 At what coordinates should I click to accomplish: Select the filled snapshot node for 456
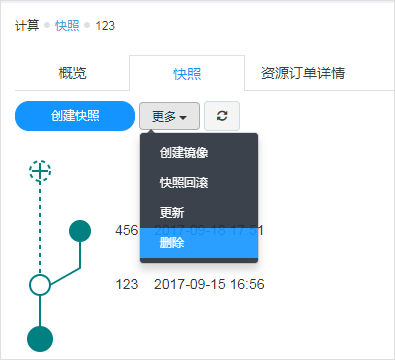click(x=80, y=231)
